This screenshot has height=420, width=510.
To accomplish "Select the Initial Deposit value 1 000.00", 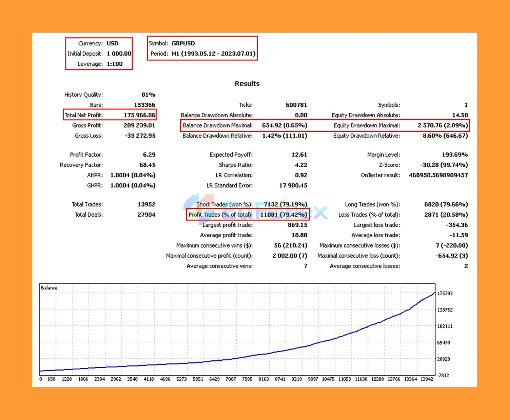I will pyautogui.click(x=119, y=53).
